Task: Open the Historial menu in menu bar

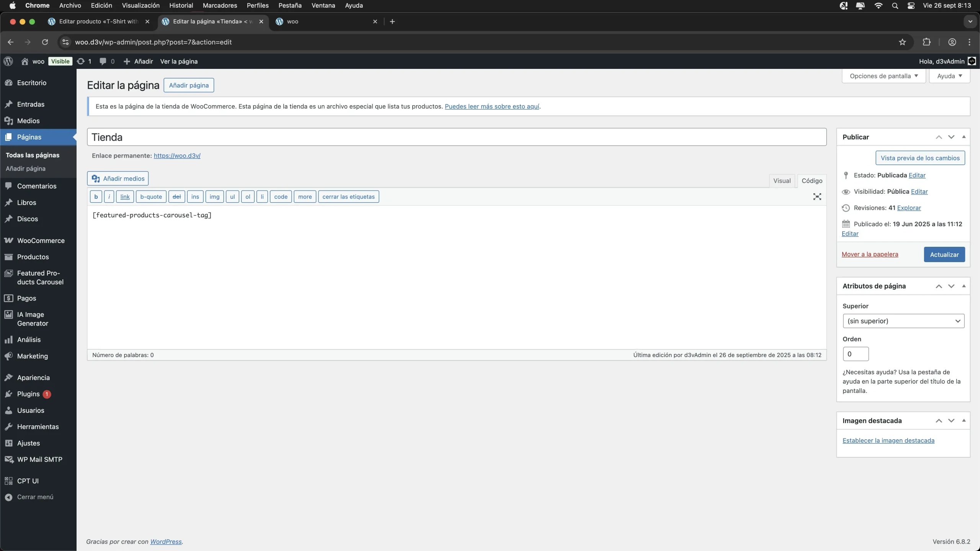Action: pyautogui.click(x=181, y=5)
